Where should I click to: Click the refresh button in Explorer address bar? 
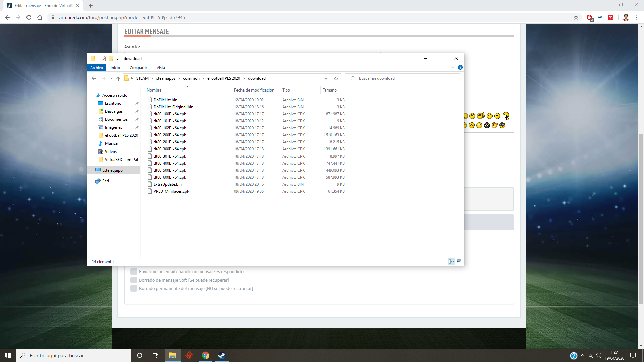(x=336, y=78)
